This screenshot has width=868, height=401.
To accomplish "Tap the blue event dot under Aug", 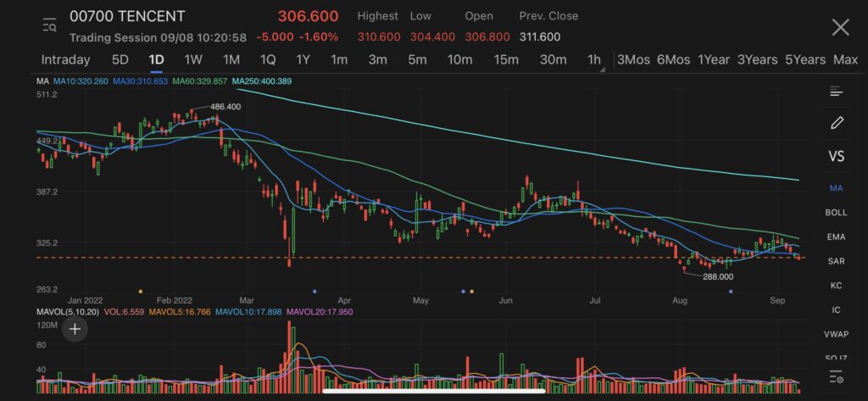I will (x=731, y=291).
